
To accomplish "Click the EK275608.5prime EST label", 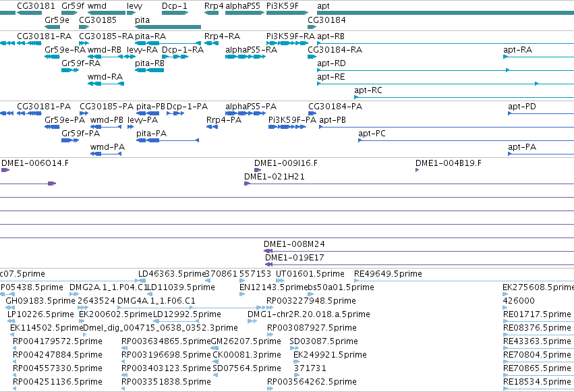I will pyautogui.click(x=538, y=287).
